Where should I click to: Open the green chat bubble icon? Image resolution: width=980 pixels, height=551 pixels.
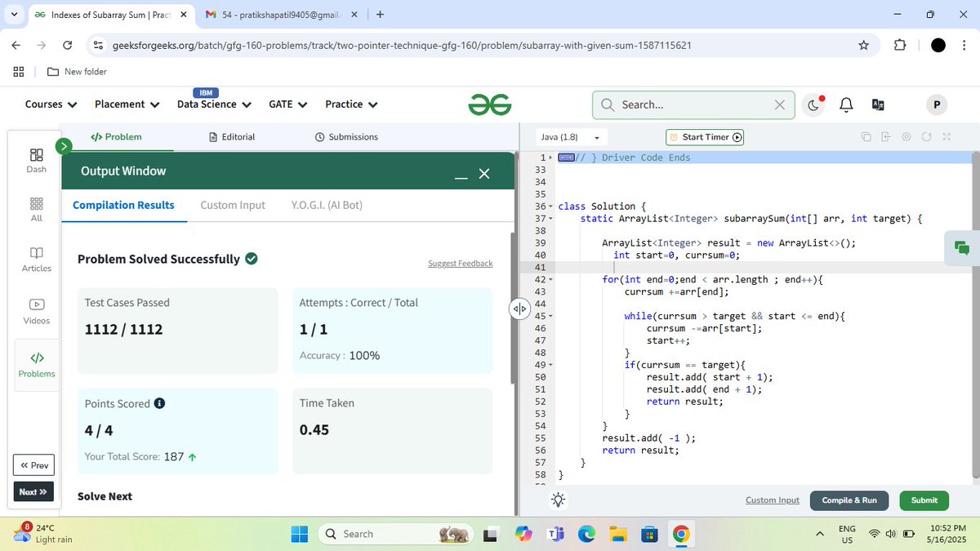(x=961, y=248)
